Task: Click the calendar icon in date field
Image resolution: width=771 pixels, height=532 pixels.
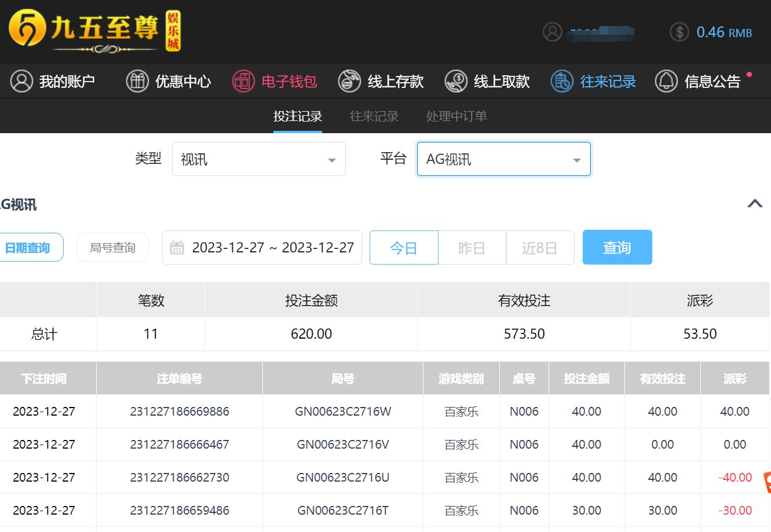Action: click(x=177, y=248)
